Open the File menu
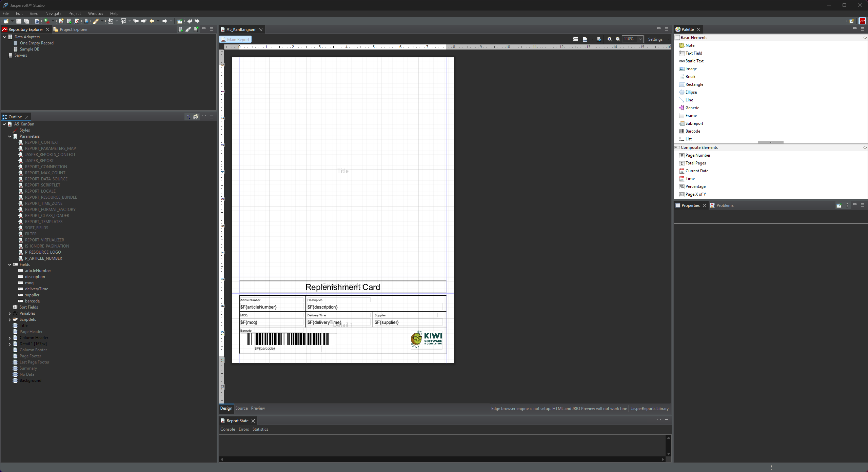Viewport: 868px width, 472px height. 6,14
